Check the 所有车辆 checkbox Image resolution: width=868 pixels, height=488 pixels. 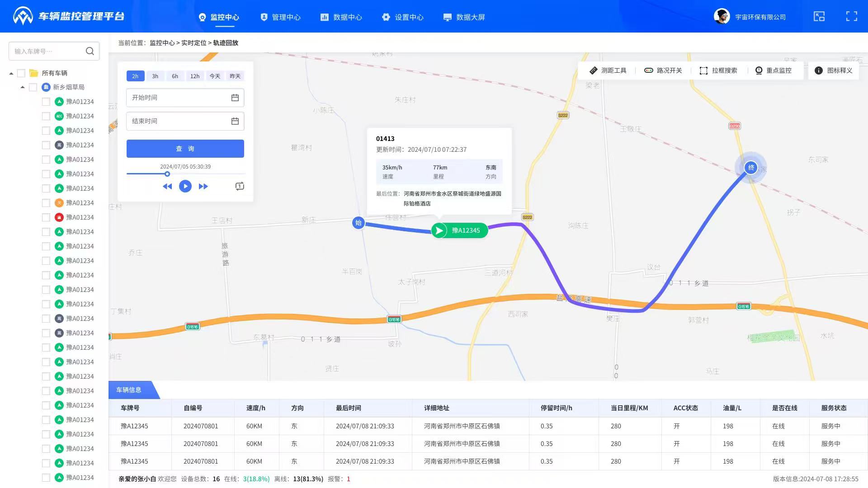[x=21, y=73]
